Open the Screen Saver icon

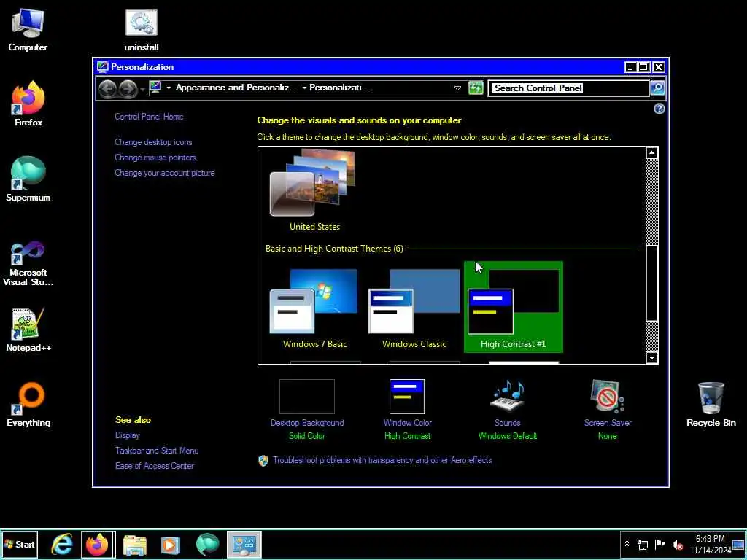pyautogui.click(x=608, y=397)
